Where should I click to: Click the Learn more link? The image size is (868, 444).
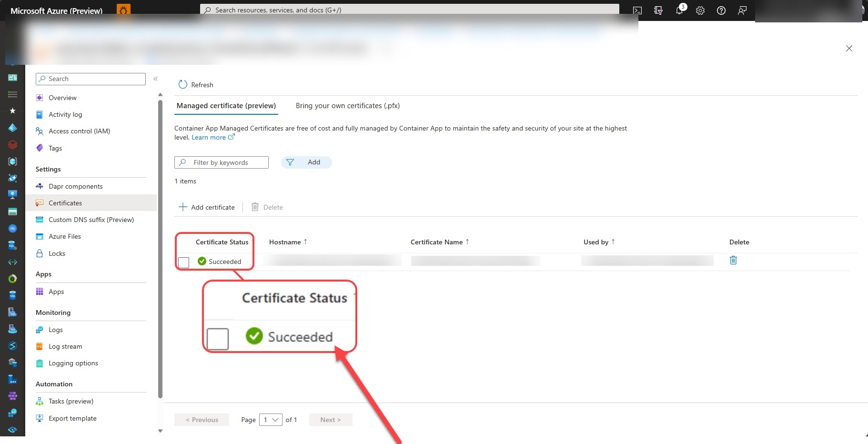(x=209, y=137)
